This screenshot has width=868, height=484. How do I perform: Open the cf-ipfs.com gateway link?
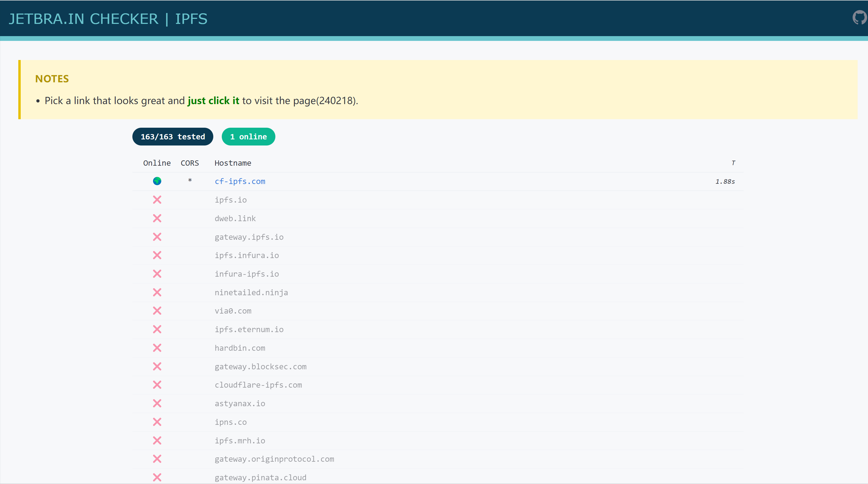pyautogui.click(x=240, y=181)
